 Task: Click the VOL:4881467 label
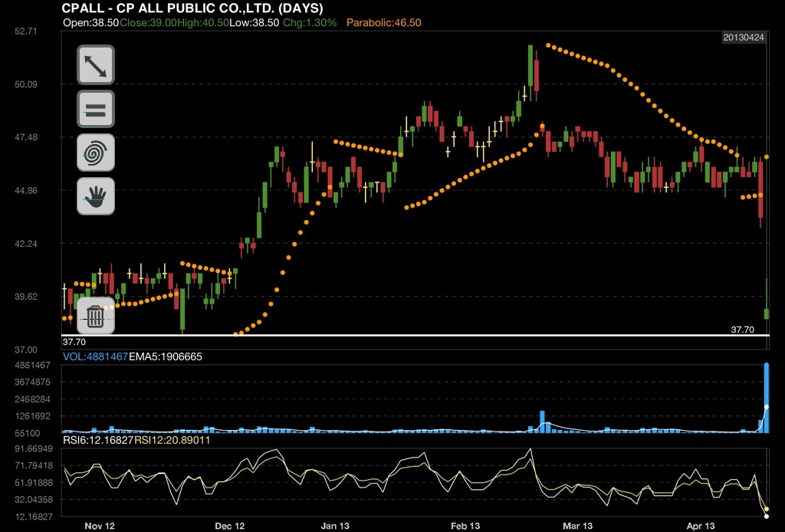[95, 356]
